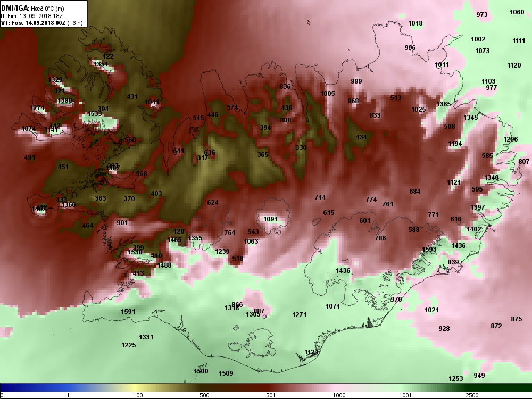This screenshot has height=399, width=532.
Task: Click the value 970 on the southeast coast
Action: pos(396,300)
